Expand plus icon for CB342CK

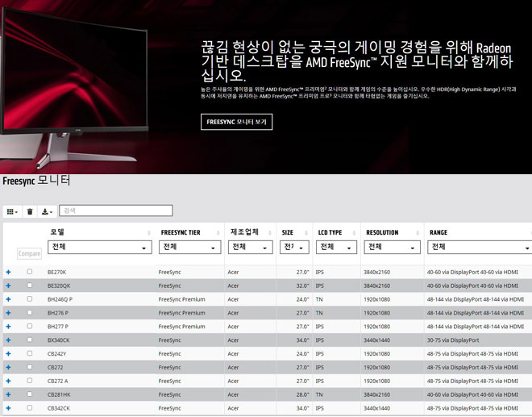pos(9,408)
